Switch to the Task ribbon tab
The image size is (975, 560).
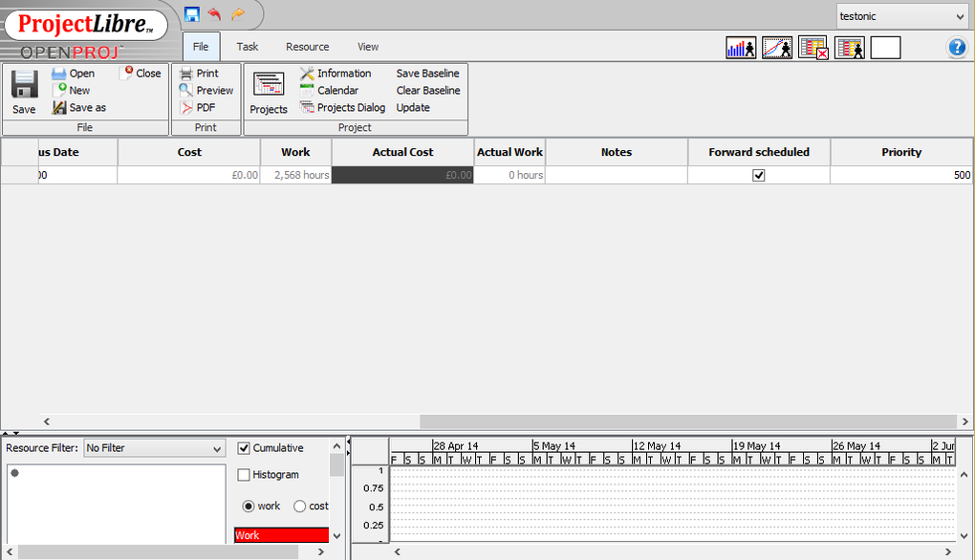point(247,47)
